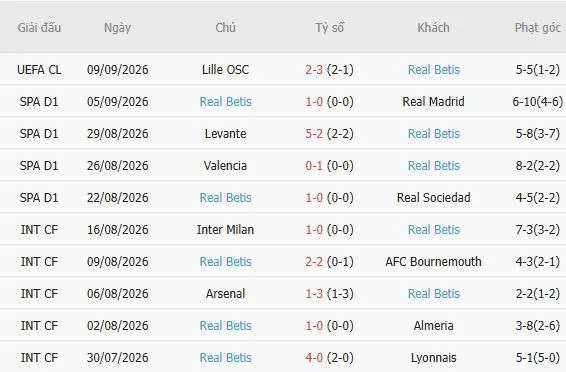566x372 pixels.
Task: Select the Tỷ số column header
Action: pyautogui.click(x=329, y=28)
